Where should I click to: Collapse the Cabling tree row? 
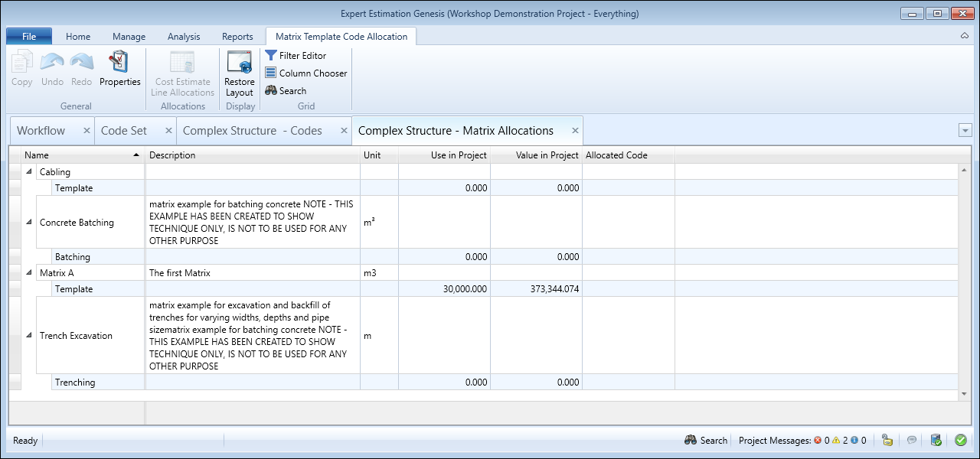[29, 172]
